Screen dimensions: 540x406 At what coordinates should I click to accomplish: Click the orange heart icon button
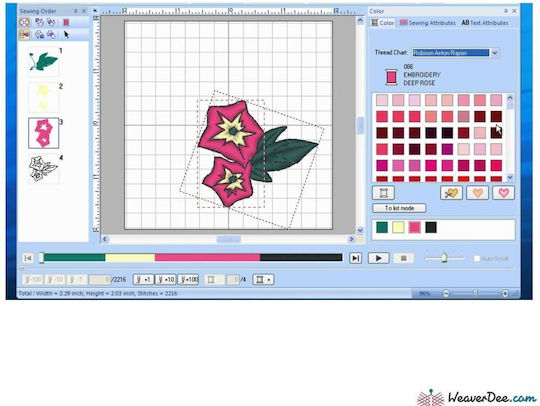pyautogui.click(x=477, y=193)
